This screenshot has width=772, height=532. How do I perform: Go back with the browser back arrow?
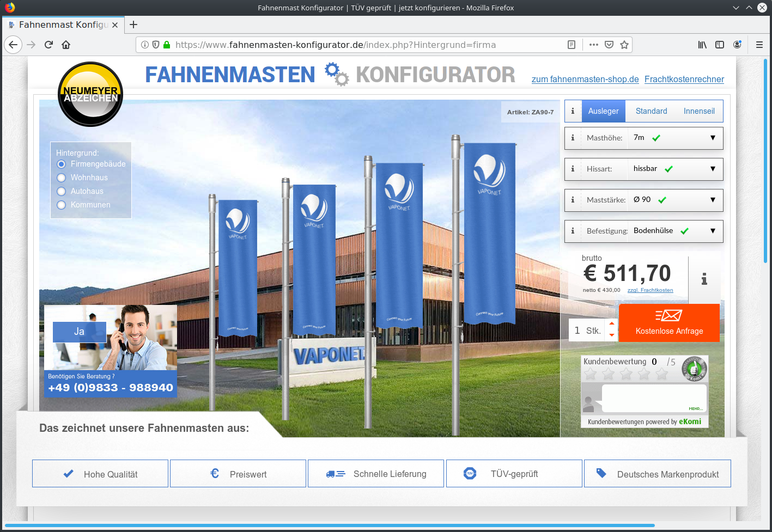pos(13,45)
